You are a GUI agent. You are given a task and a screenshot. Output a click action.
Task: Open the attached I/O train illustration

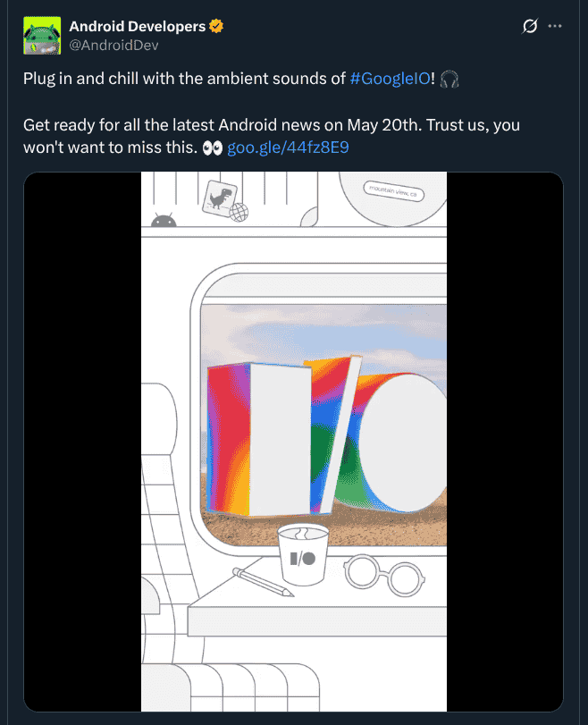coord(293,444)
